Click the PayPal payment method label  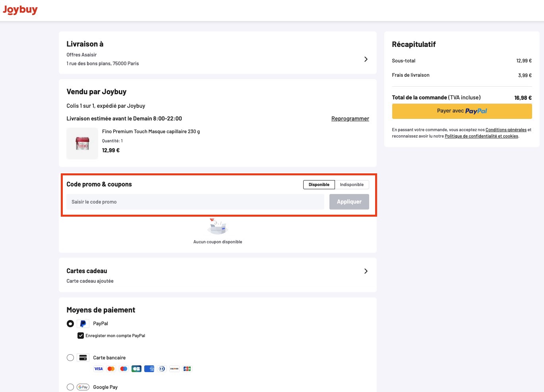tap(101, 324)
